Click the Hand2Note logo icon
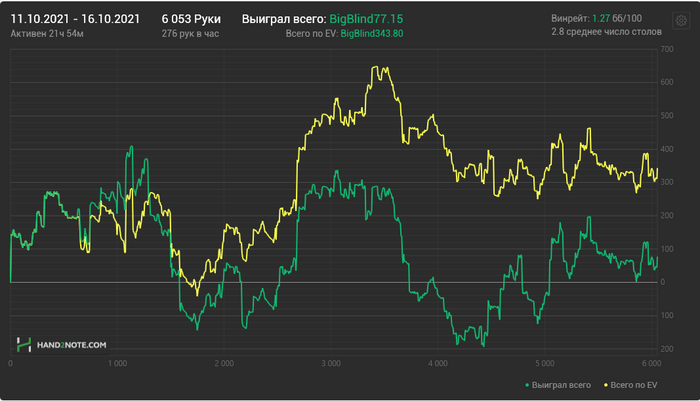The image size is (700, 401). [x=24, y=345]
